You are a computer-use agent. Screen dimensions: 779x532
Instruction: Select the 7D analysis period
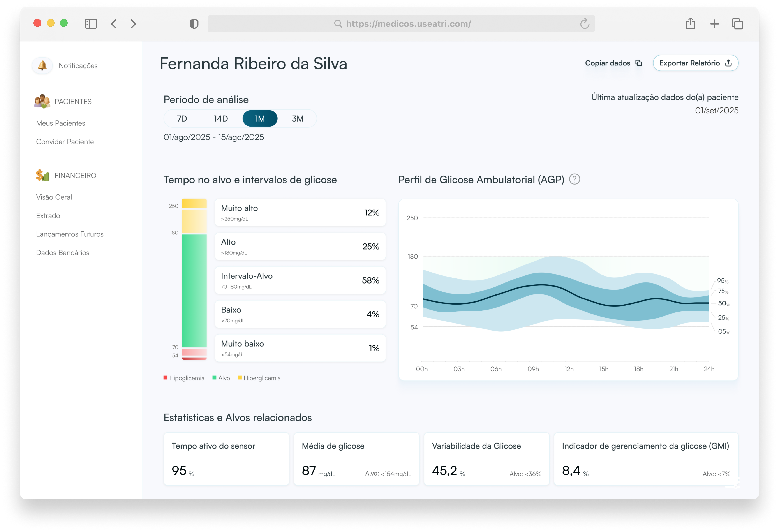tap(182, 119)
